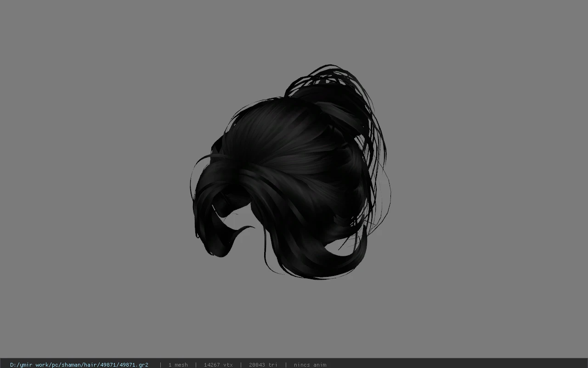Click the file path D:/ymir work/pc/shaman/hair/49871/49871.gr2
The image size is (588, 368).
pos(79,365)
